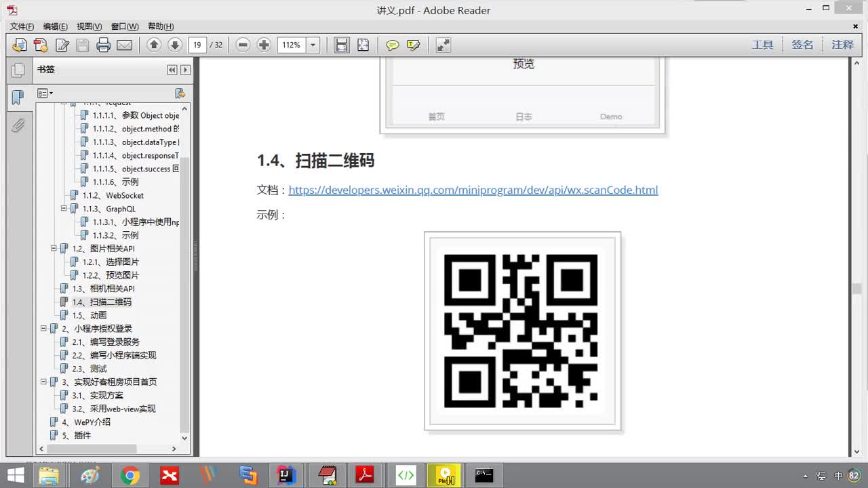This screenshot has height=488, width=868.
Task: Collapse the 3、实现好客租房项目首页 bookmark node
Action: tap(43, 382)
